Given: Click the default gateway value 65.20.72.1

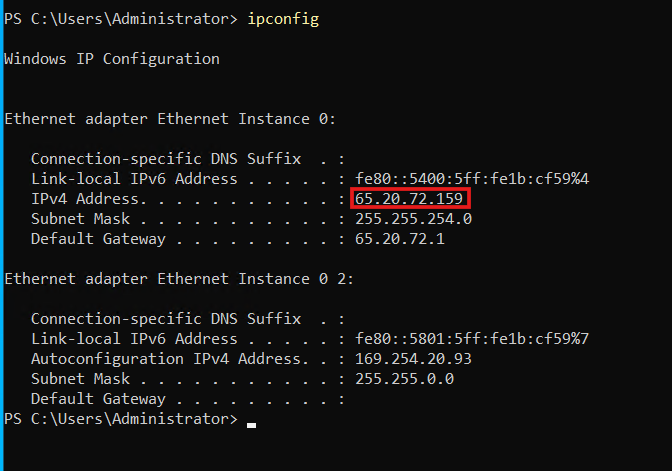Looking at the screenshot, I should point(399,239).
